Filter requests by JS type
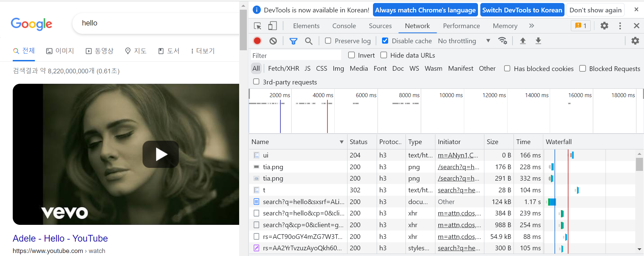Viewport: 644px width, 256px height. (x=308, y=68)
